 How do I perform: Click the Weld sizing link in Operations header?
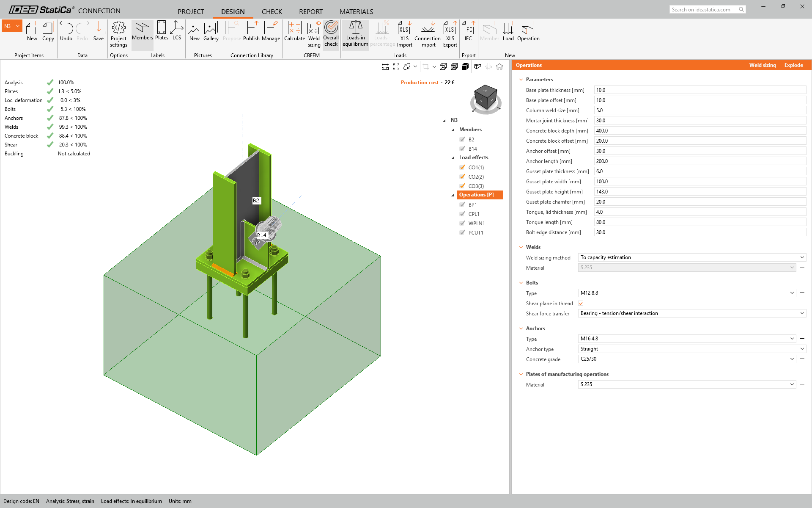coord(763,65)
